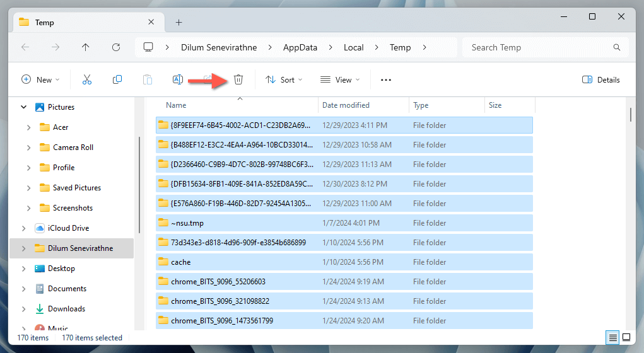The image size is (644, 353).
Task: Open the Sort dropdown
Action: coord(284,80)
